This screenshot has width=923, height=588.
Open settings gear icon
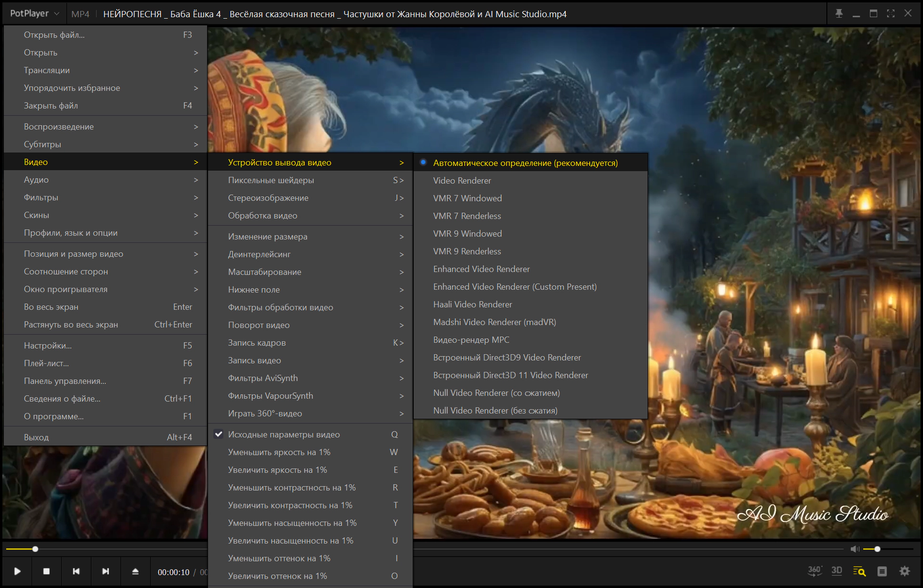(904, 571)
